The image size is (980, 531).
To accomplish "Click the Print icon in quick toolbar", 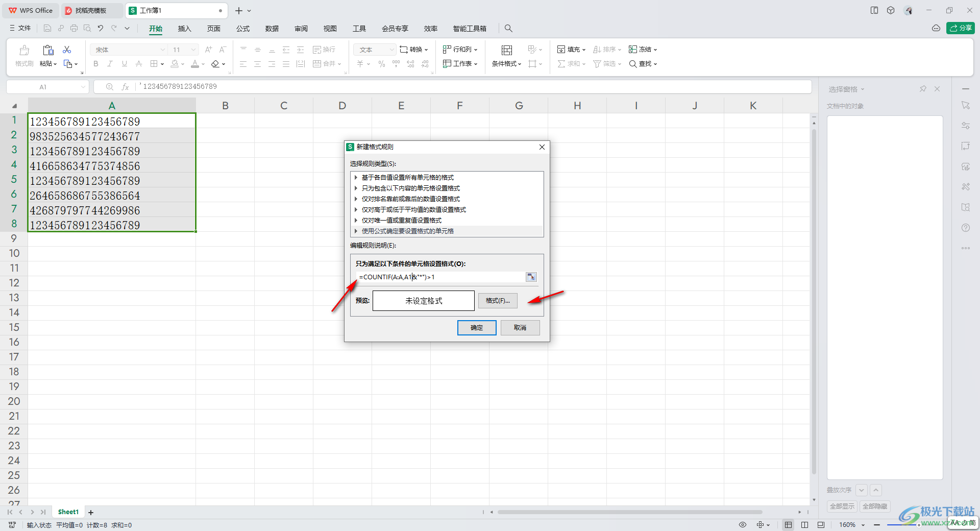I will pyautogui.click(x=74, y=29).
